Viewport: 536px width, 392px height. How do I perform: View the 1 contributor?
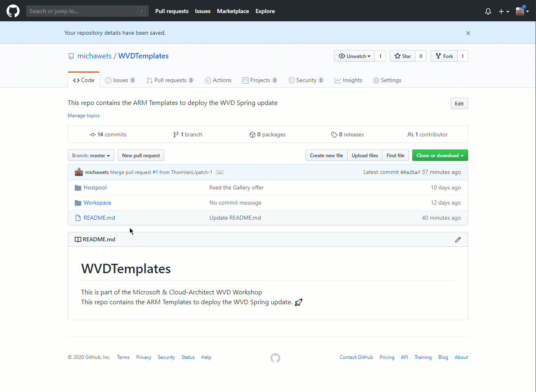tap(427, 134)
